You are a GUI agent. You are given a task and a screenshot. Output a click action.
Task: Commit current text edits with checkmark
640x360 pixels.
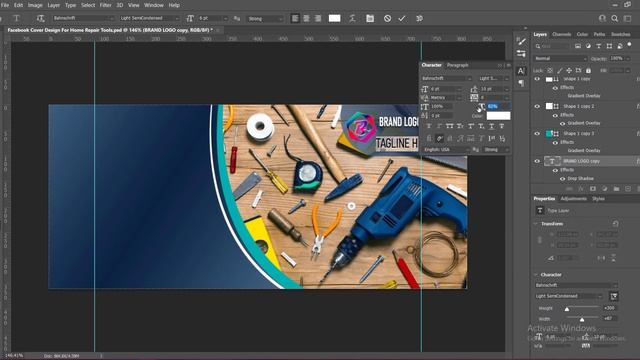402,18
